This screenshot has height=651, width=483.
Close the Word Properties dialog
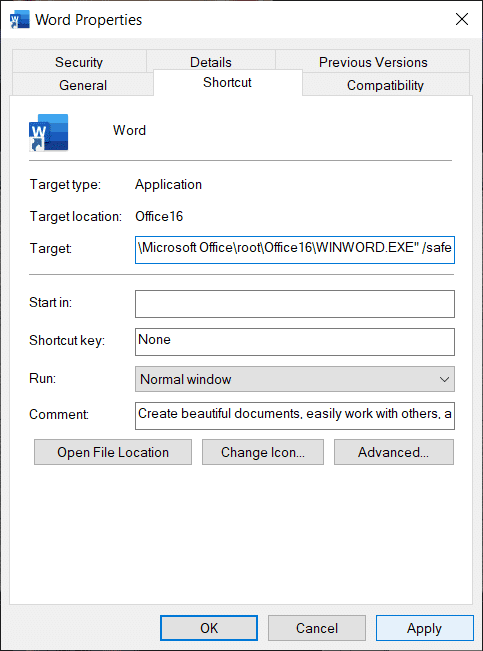click(x=462, y=19)
